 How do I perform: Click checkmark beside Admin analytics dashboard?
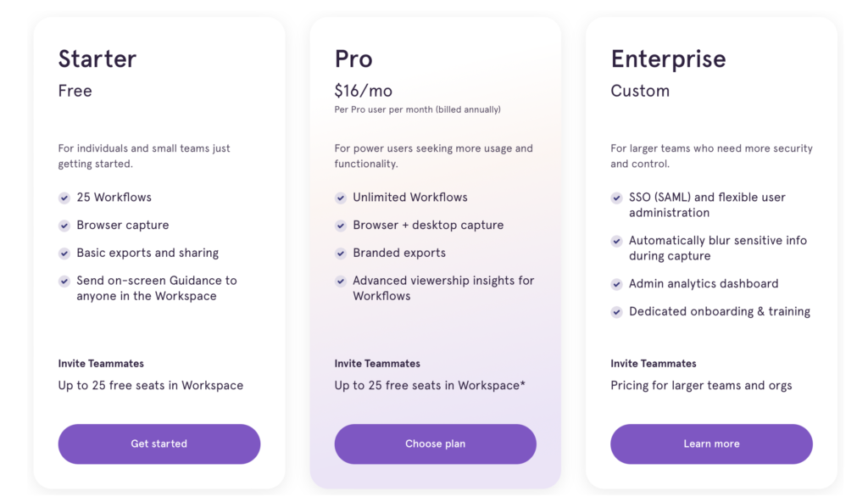click(617, 284)
